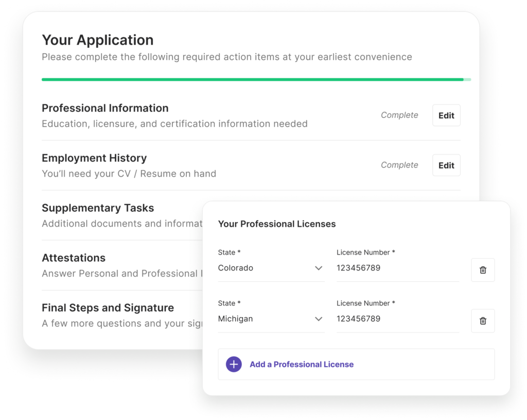Image resolution: width=527 pixels, height=420 pixels.
Task: Click the Your Application heading
Action: [x=97, y=40]
